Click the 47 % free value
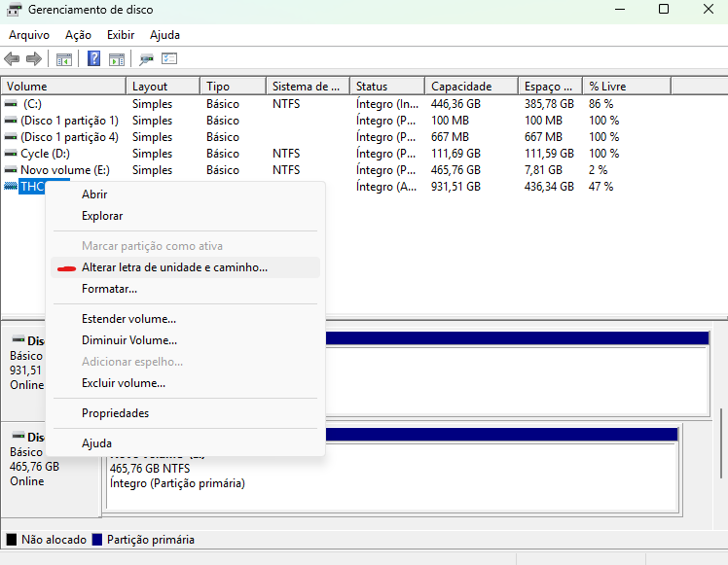This screenshot has height=565, width=728. [601, 187]
